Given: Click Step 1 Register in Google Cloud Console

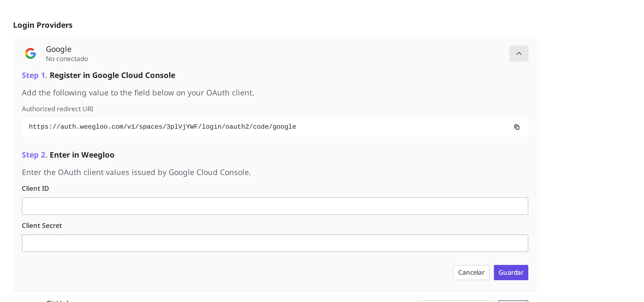Looking at the screenshot, I should [x=99, y=75].
